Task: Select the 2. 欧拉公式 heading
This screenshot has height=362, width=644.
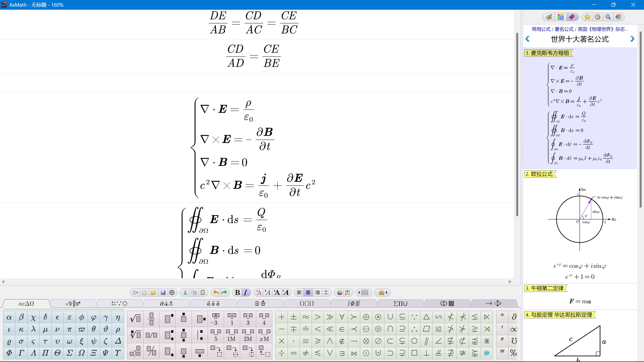Action: 540,174
